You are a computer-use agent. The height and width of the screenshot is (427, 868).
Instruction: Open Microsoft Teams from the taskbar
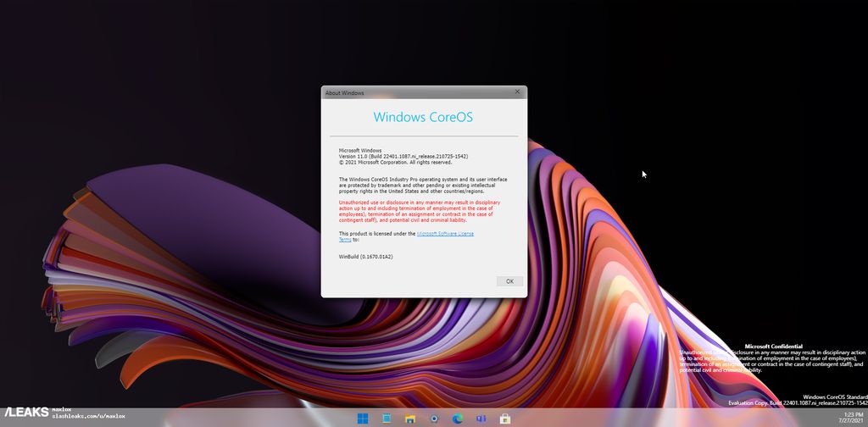coord(481,419)
